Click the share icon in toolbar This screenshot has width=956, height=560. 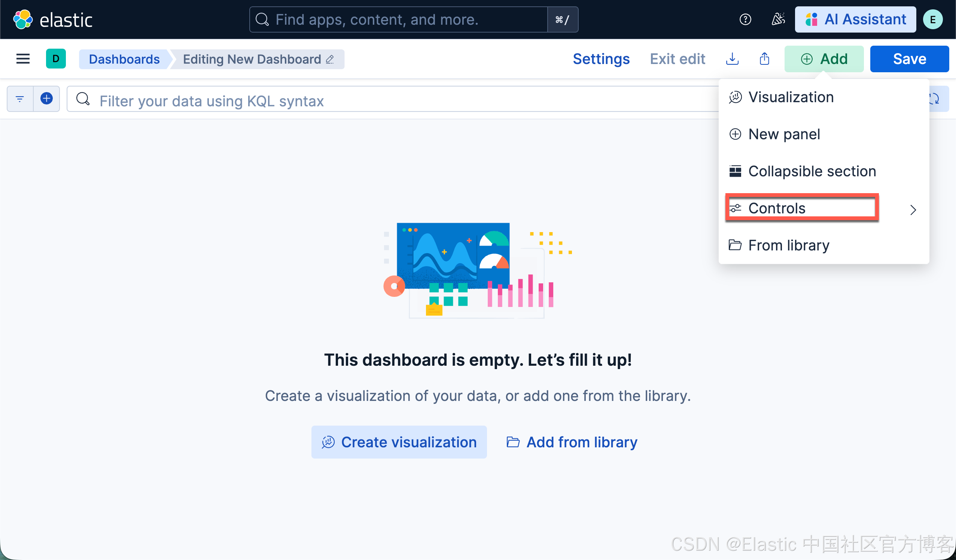(x=764, y=59)
